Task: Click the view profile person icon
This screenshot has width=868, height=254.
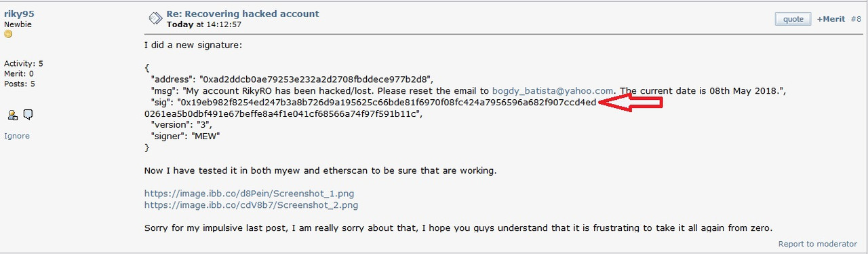Action: tap(12, 115)
